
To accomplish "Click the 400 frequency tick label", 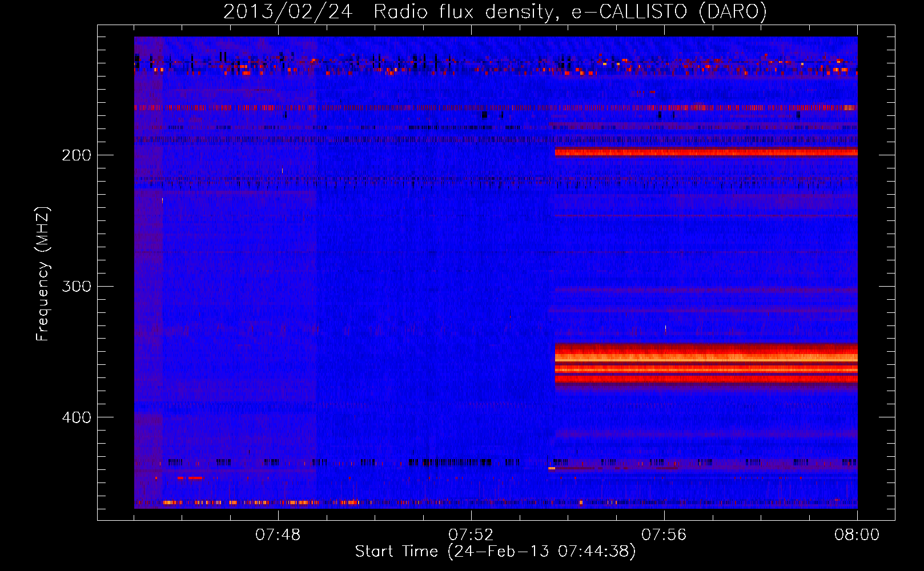I will pos(77,417).
